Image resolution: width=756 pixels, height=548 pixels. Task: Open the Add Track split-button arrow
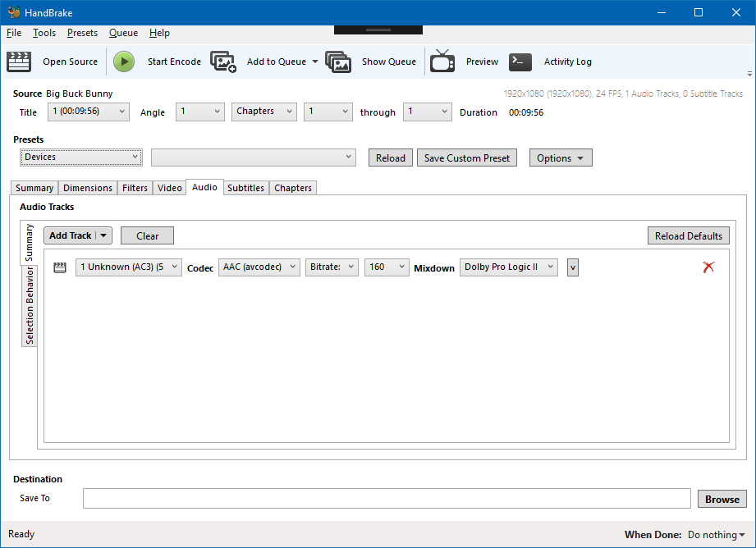pos(103,235)
